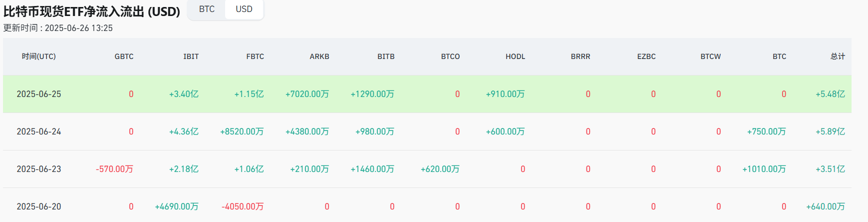868x222 pixels.
Task: Select the 2025-06-20 date row
Action: [39, 206]
